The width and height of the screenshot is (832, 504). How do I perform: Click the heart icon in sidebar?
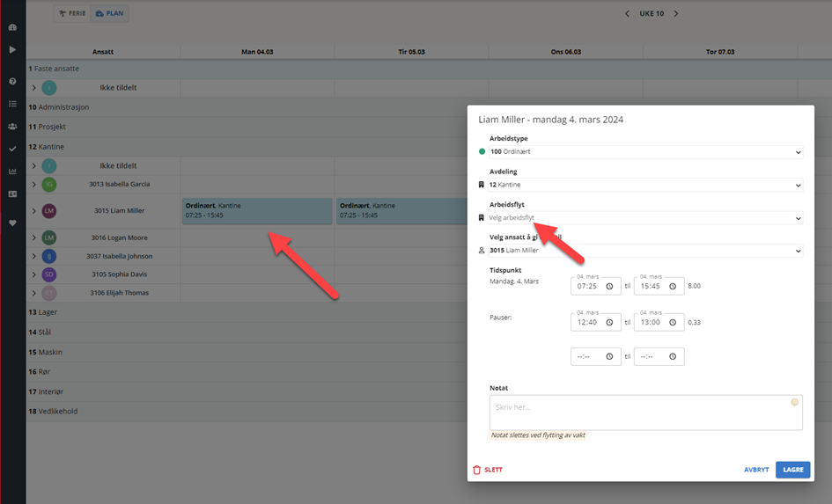12,223
